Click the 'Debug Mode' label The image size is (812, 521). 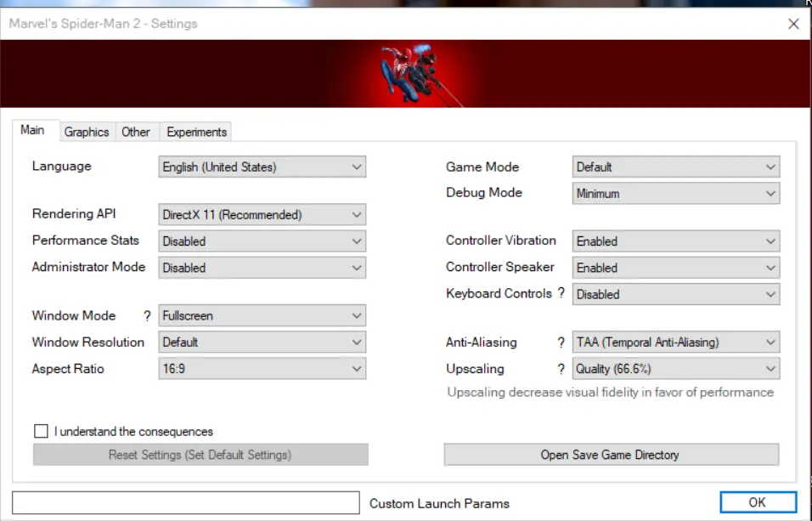pos(484,192)
